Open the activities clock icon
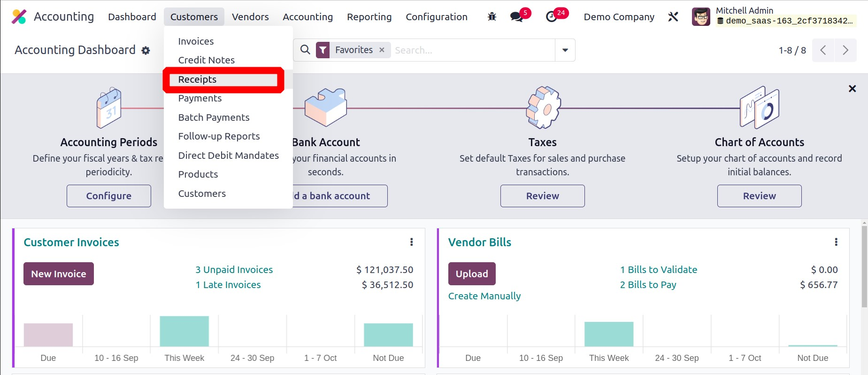Image resolution: width=868 pixels, height=375 pixels. tap(552, 17)
